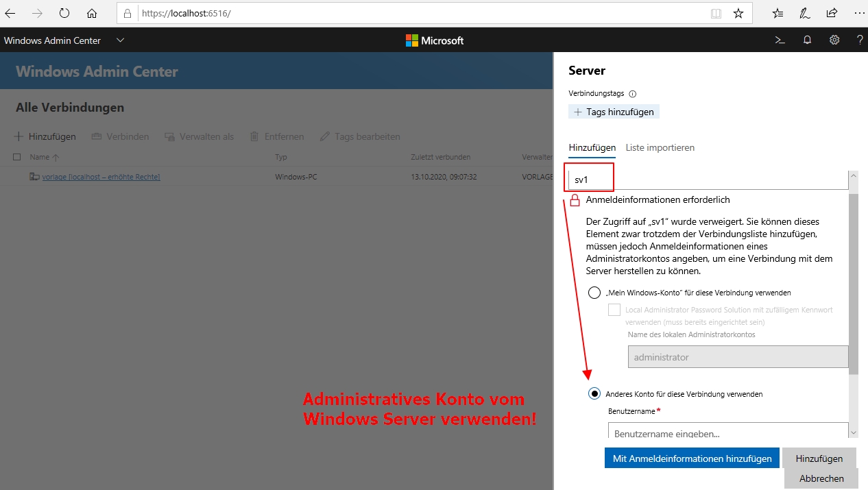Click the server name field containing sv1
The width and height of the screenshot is (868, 490).
[x=708, y=180]
